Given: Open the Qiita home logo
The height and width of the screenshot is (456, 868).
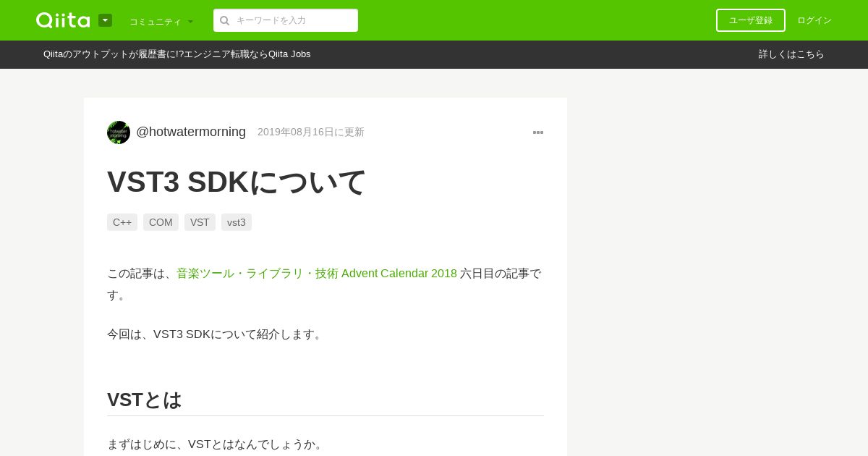Looking at the screenshot, I should pos(63,20).
